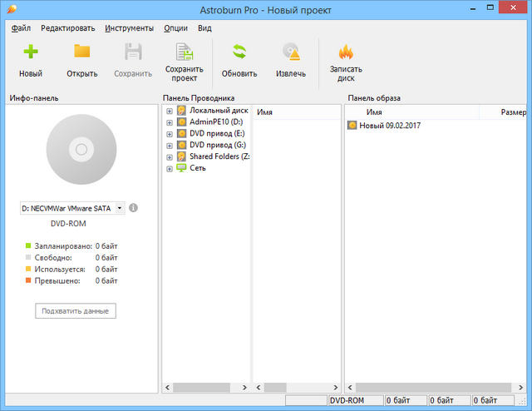Screen dimensions: 532x411
Task: Open the Файл menu
Action: pos(21,27)
